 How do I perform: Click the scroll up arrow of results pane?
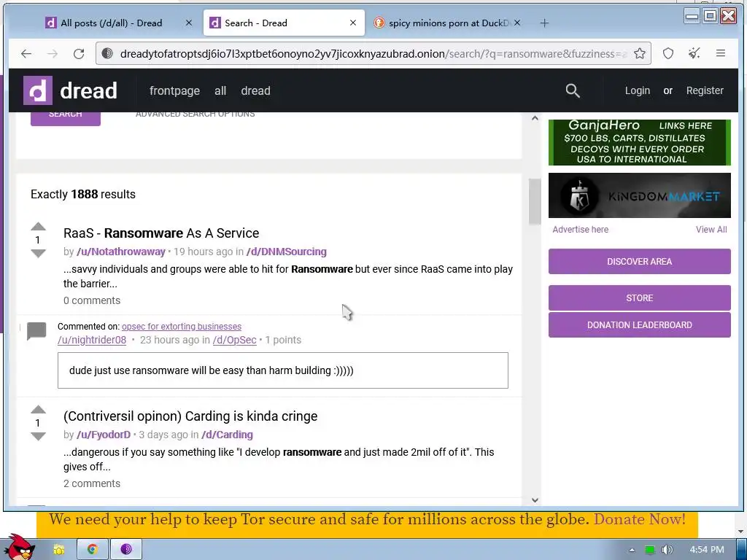(x=535, y=118)
